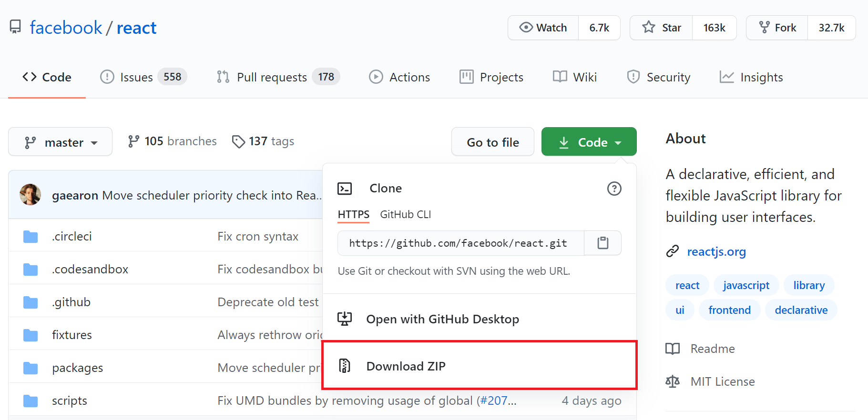View 105 branches

172,141
